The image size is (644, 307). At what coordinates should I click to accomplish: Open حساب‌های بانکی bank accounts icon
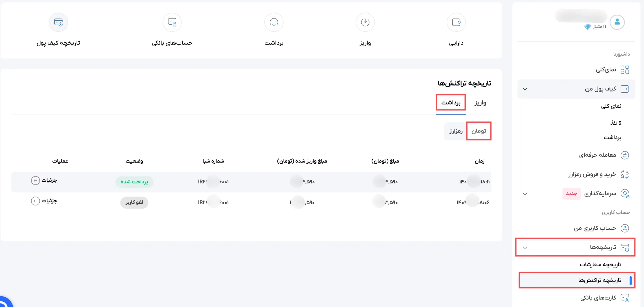172,22
